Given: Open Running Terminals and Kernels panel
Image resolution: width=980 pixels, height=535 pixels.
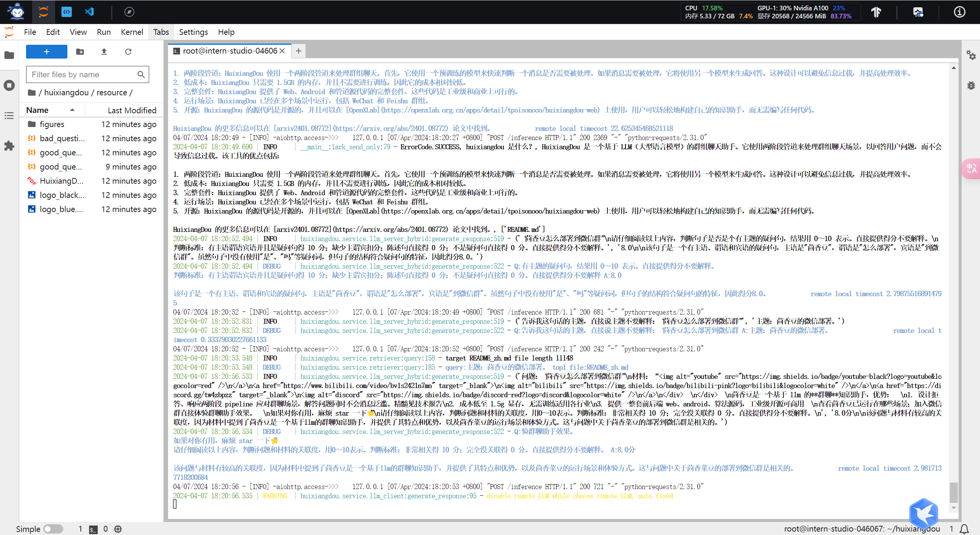Looking at the screenshot, I should click(x=9, y=85).
